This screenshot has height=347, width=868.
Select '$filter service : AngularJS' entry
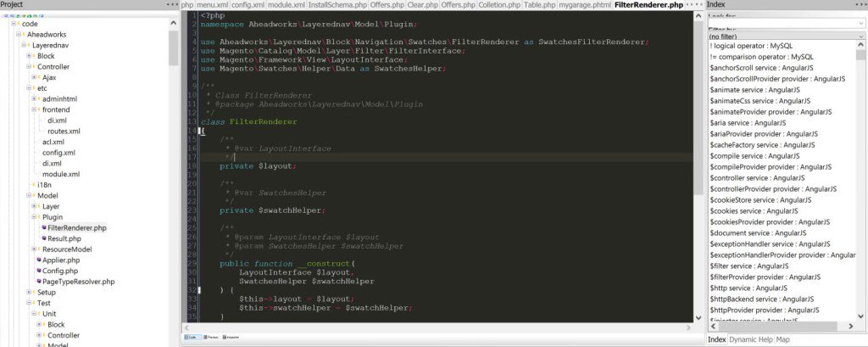tap(751, 266)
